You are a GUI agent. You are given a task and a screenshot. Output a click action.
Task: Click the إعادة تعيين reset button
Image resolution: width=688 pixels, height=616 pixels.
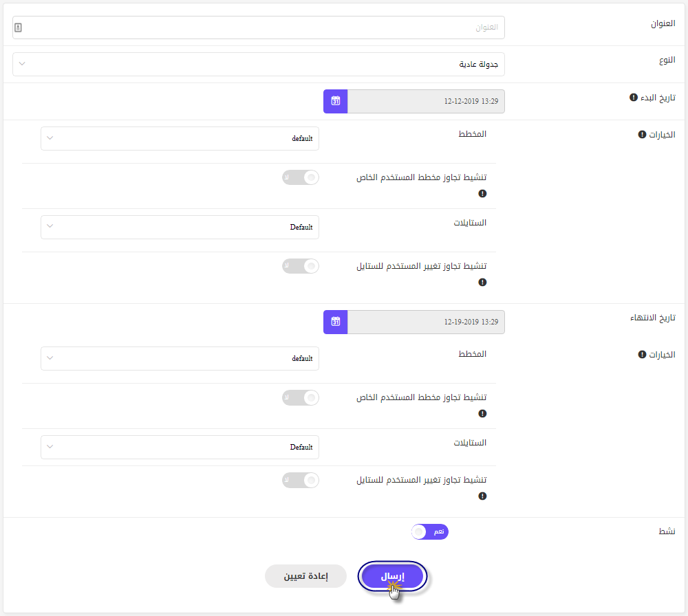[x=306, y=576]
